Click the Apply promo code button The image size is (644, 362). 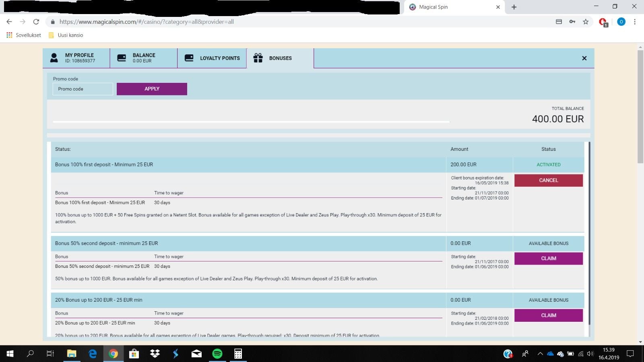click(x=152, y=89)
